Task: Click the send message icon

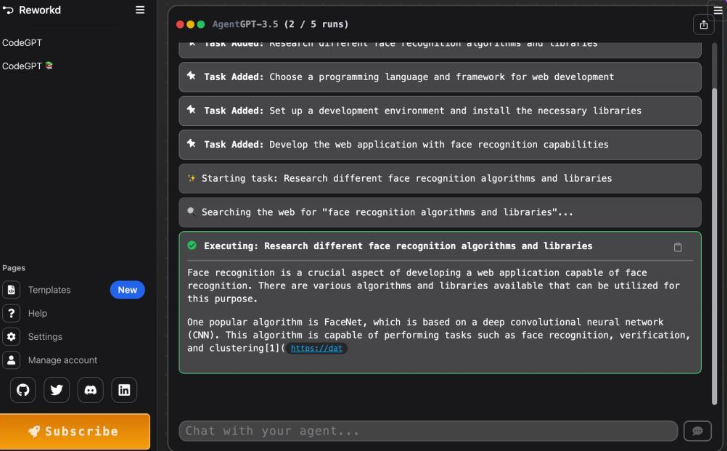Action: tap(696, 431)
